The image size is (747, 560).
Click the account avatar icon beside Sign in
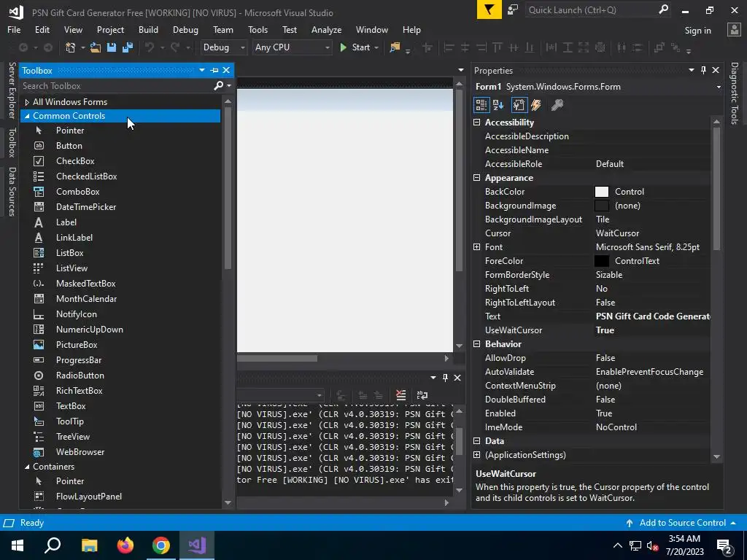734,29
